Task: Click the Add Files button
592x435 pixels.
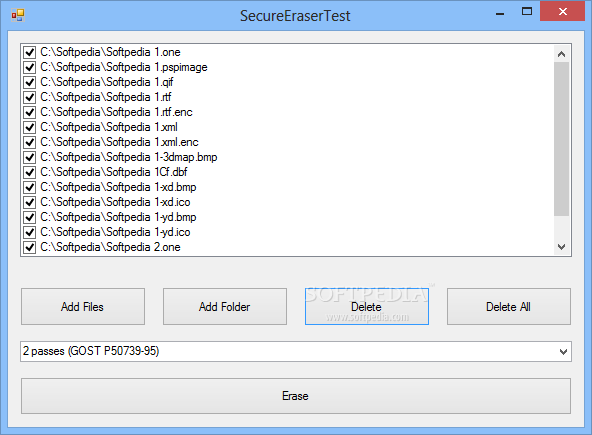Action: point(83,307)
